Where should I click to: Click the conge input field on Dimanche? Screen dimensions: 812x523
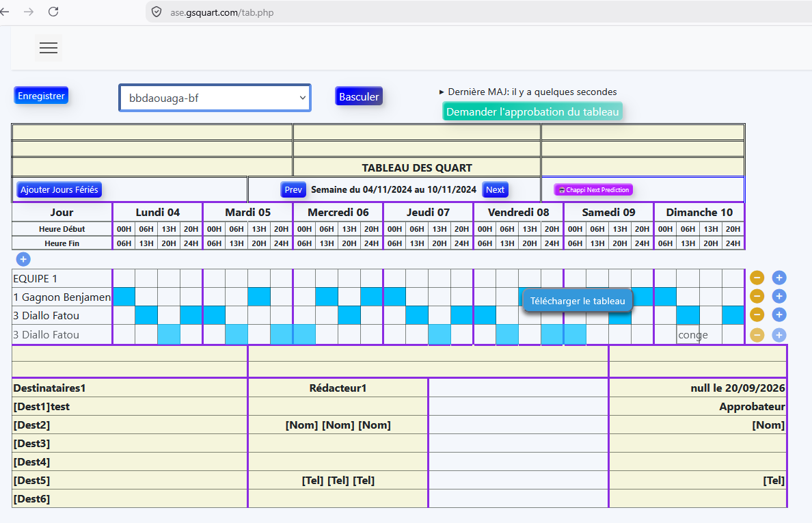coord(688,335)
